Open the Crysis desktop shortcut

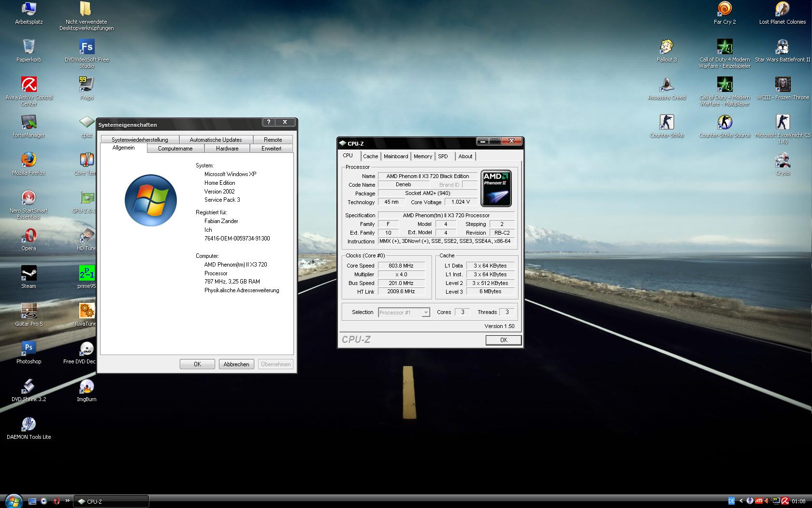[x=783, y=164]
